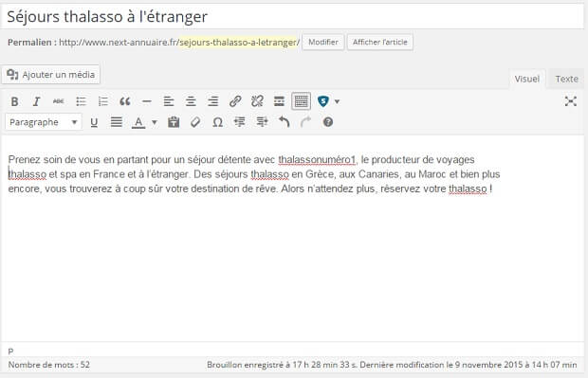Viewport: 588px width, 378px height.
Task: Insert a horizontal line
Action: point(147,101)
